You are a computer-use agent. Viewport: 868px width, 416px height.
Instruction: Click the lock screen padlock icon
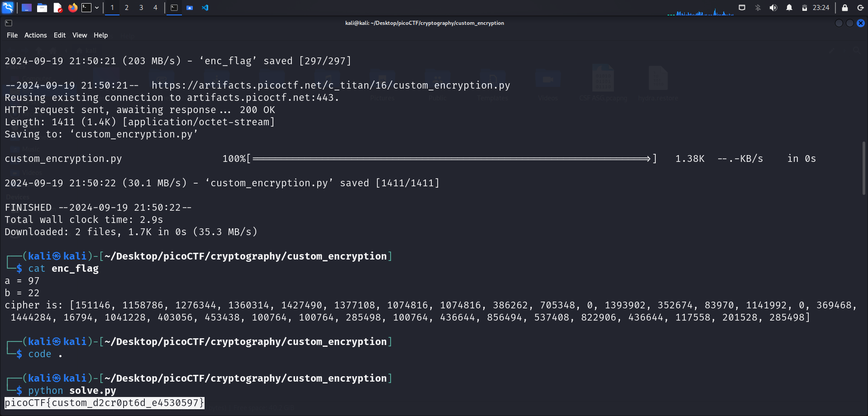(x=844, y=8)
